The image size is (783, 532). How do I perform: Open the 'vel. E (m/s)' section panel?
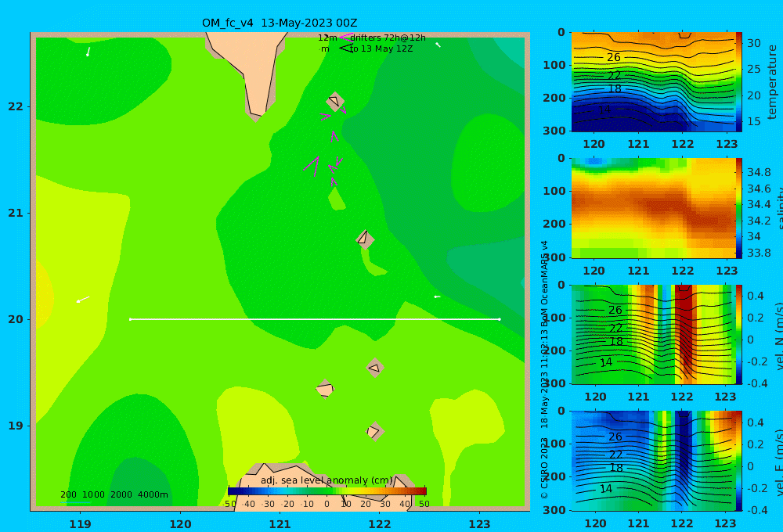pyautogui.click(x=653, y=461)
